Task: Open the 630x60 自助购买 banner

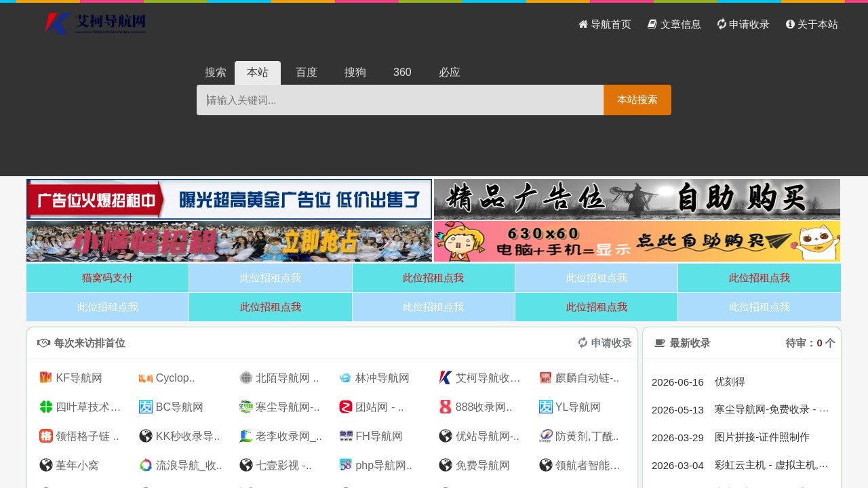Action: pos(637,241)
